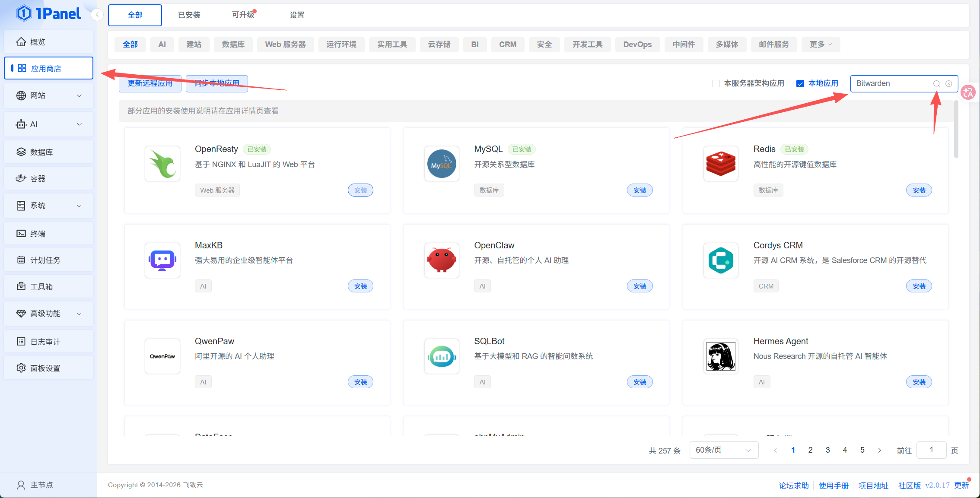Viewport: 980px width, 498px height.
Task: Enable the 本服务器架构应用 checkbox
Action: tap(716, 83)
